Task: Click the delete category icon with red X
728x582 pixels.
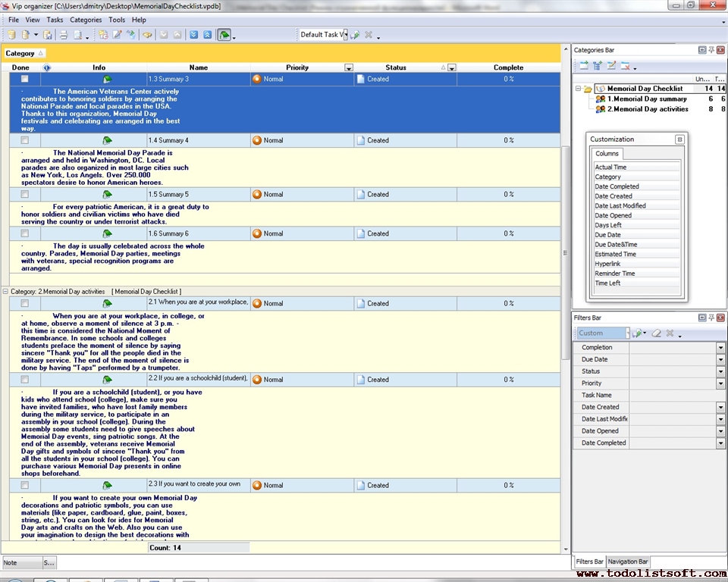Action: [626, 66]
